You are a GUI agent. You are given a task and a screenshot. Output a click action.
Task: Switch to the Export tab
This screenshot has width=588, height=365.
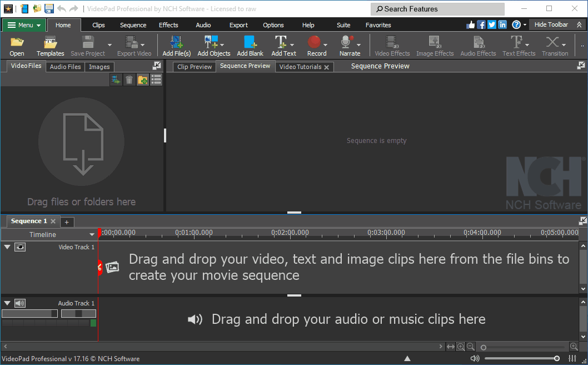(x=238, y=25)
